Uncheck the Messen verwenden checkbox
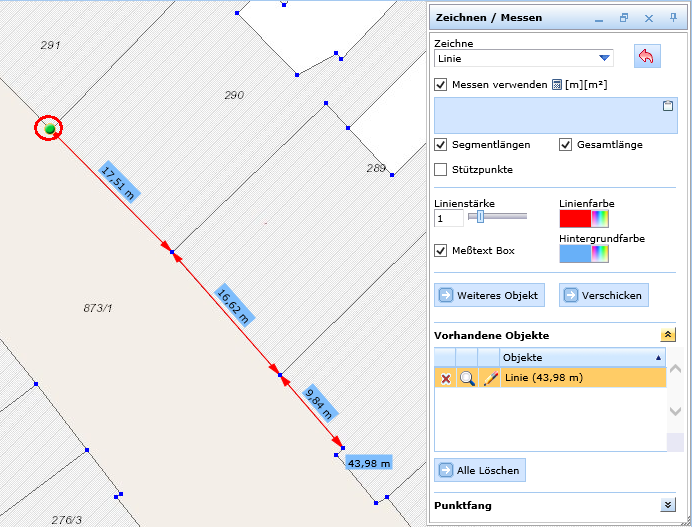The image size is (692, 527). pos(441,85)
